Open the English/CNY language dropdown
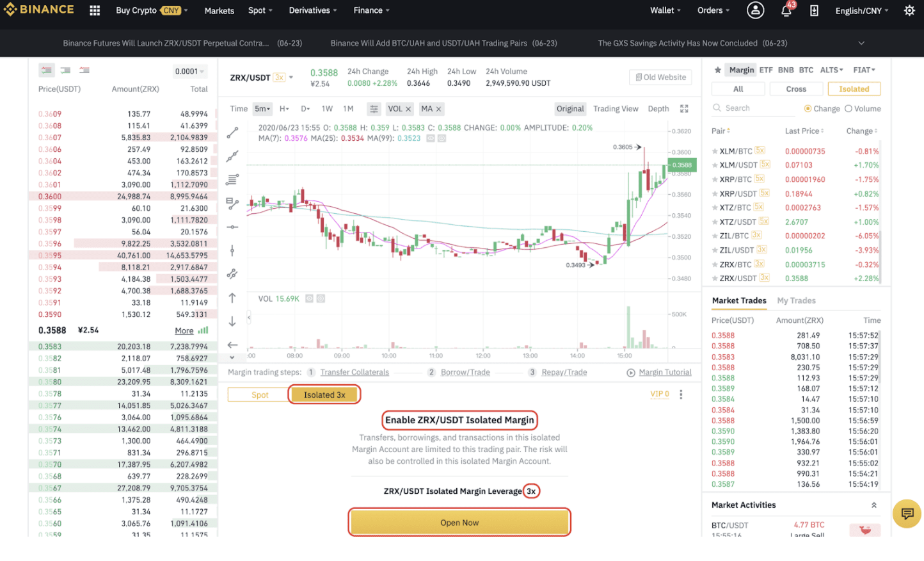This screenshot has height=561, width=924. (862, 11)
